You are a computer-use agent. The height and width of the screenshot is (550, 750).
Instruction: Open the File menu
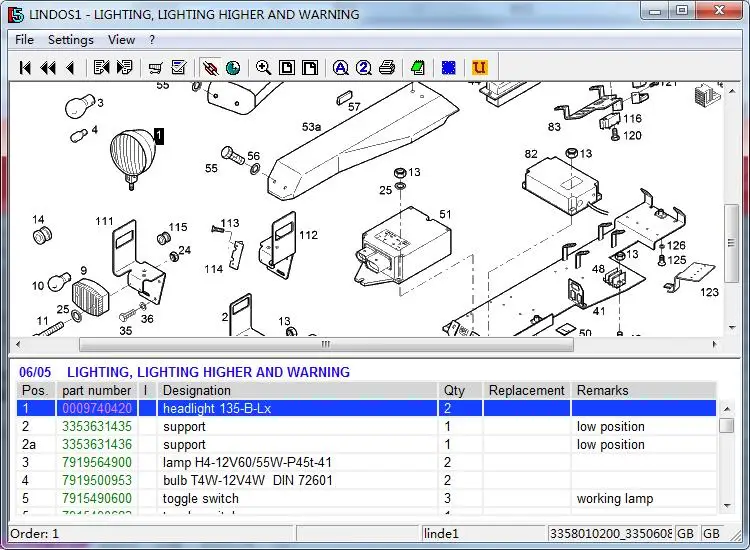tap(24, 40)
